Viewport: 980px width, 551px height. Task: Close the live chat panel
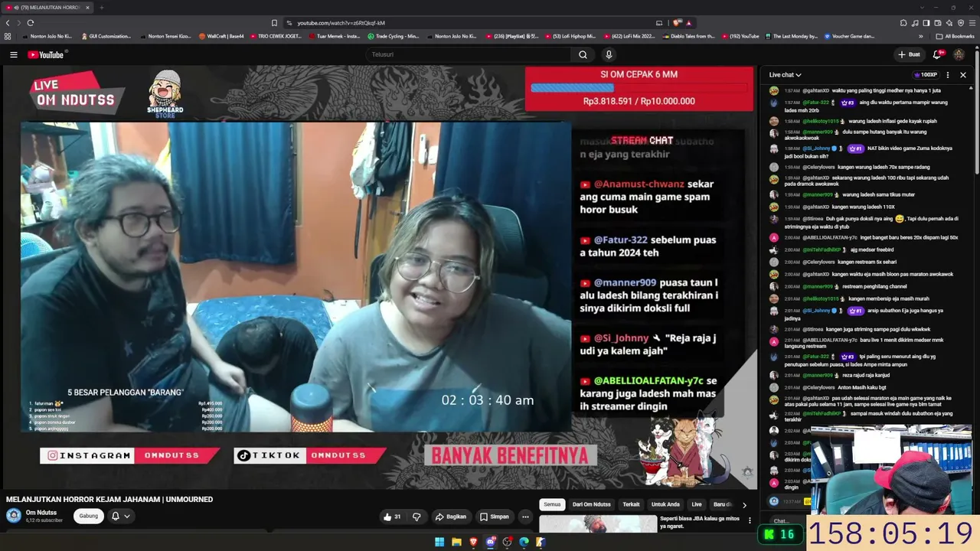pyautogui.click(x=963, y=75)
